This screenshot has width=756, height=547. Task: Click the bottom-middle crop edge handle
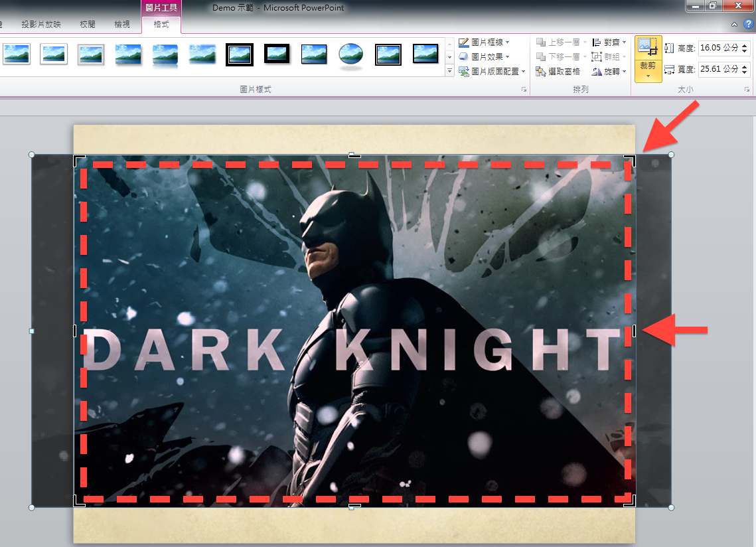pos(354,507)
